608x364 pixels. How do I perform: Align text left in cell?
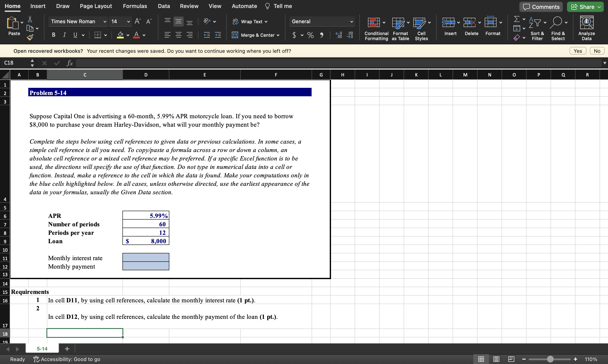(x=167, y=35)
